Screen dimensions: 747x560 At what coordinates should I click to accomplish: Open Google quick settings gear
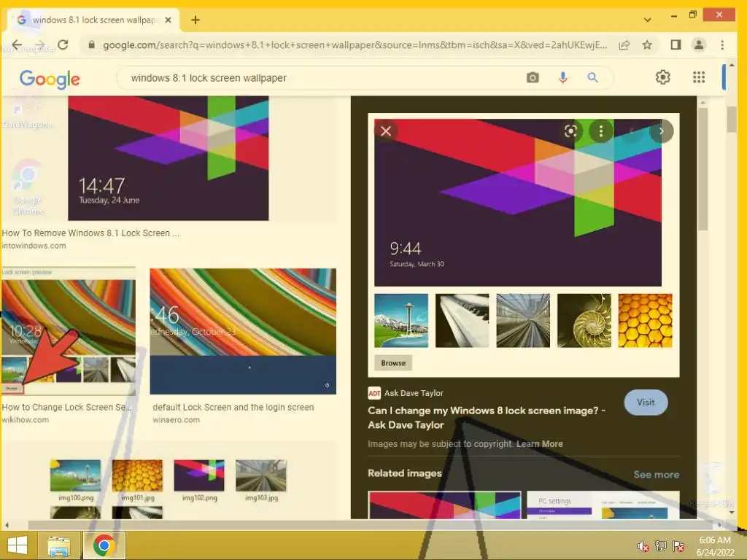pos(662,77)
